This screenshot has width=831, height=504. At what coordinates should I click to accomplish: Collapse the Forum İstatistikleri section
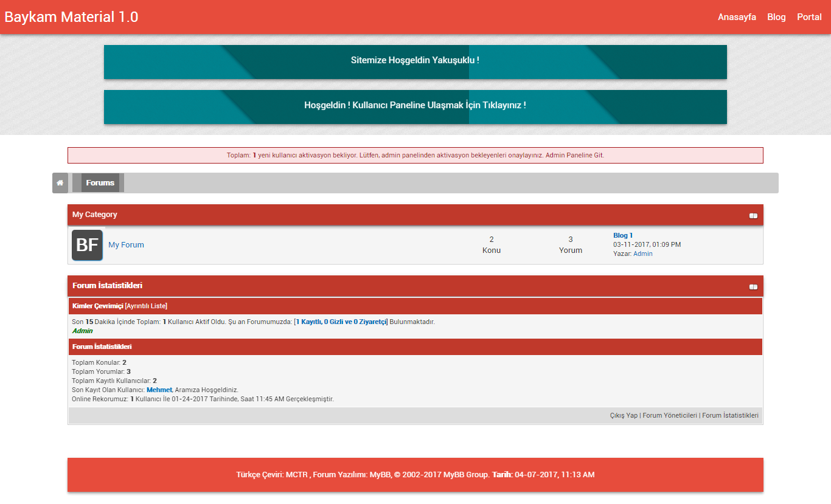click(753, 286)
